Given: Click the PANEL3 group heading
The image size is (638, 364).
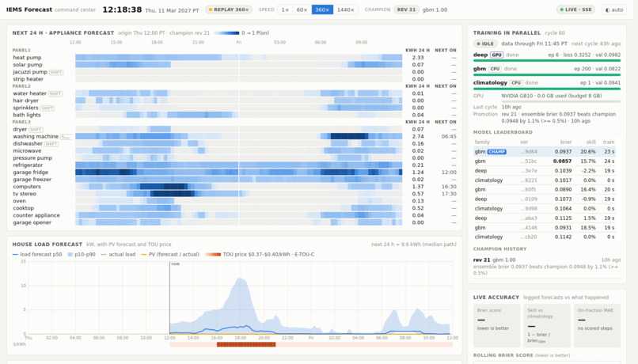Looking at the screenshot, I should pyautogui.click(x=21, y=122).
